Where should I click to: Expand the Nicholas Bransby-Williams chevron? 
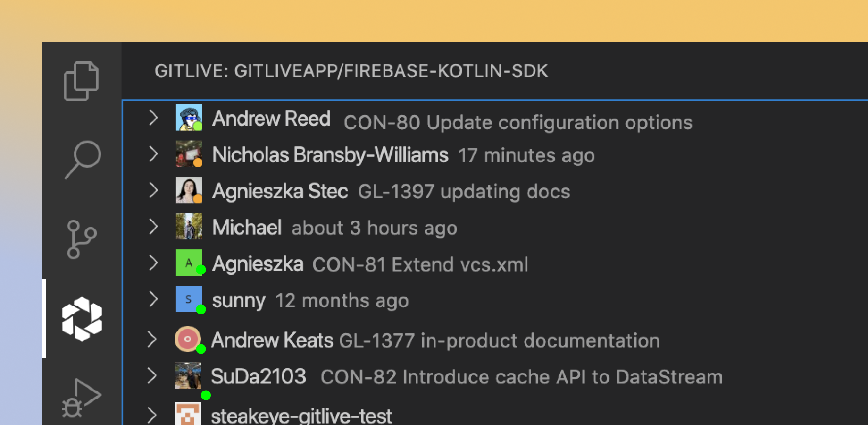[153, 154]
